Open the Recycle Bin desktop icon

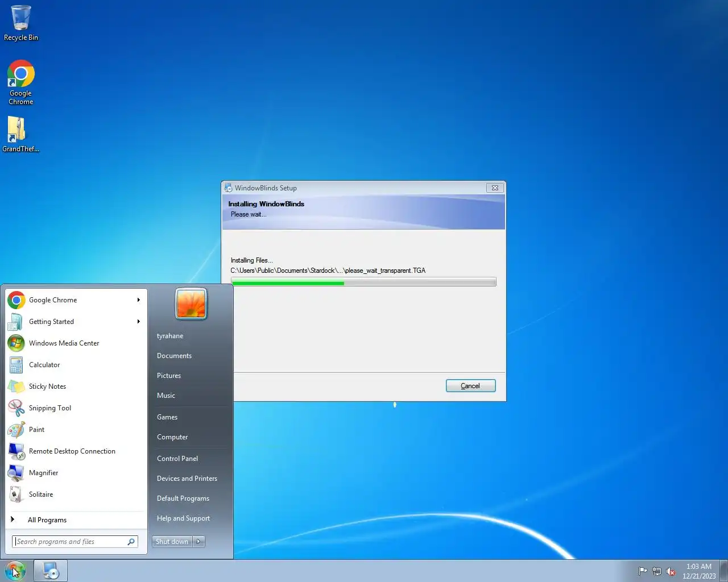click(21, 23)
